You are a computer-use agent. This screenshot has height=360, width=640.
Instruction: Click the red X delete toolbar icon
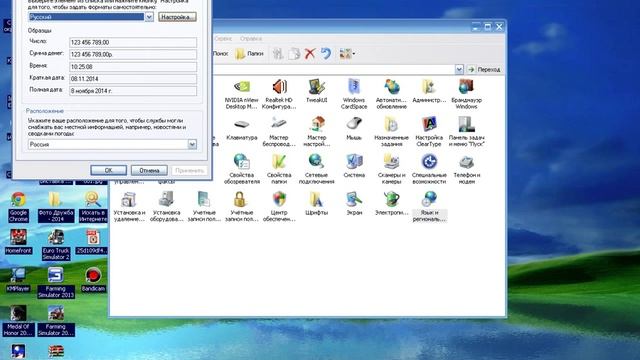310,53
